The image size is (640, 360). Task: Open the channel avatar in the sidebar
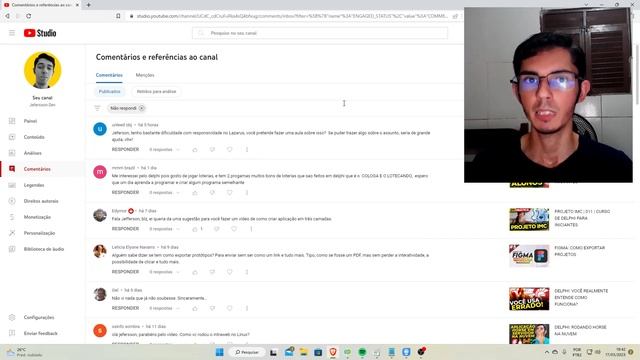(x=42, y=70)
